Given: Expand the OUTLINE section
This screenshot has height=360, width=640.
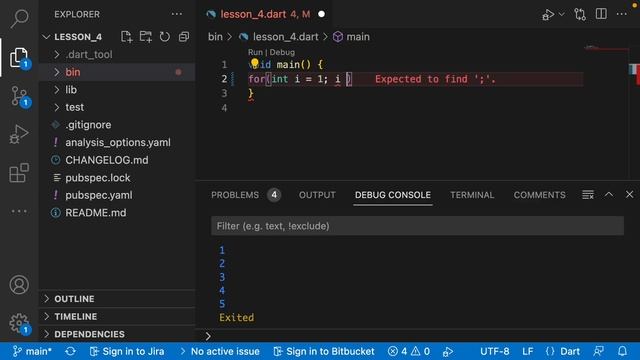Looking at the screenshot, I should point(118,299).
